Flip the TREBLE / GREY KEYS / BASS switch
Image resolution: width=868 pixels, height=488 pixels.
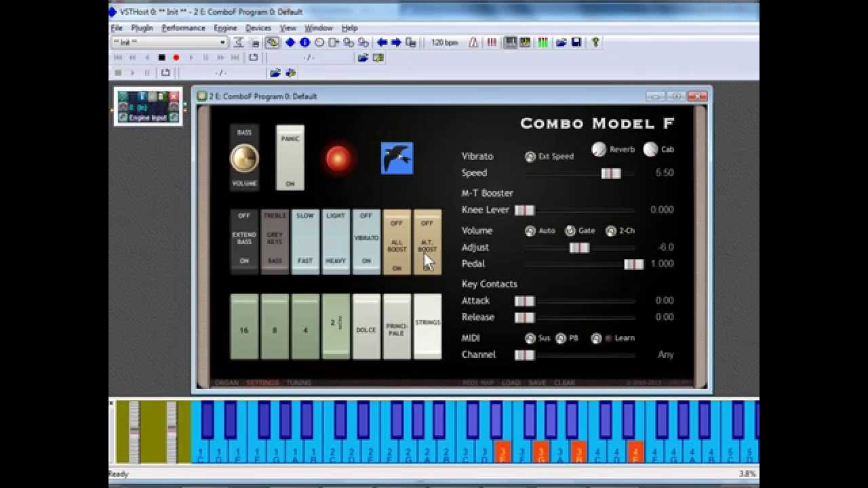pyautogui.click(x=275, y=241)
